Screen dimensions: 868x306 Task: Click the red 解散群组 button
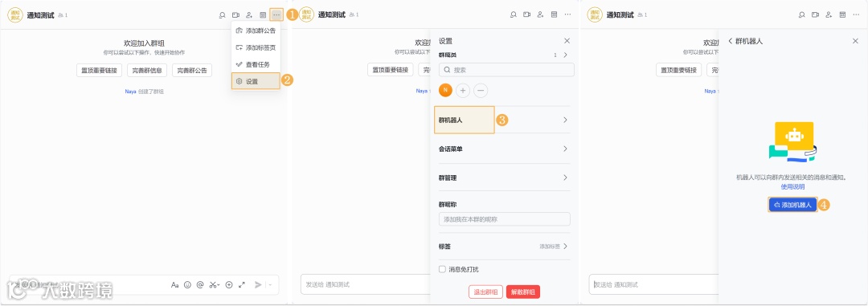523,292
